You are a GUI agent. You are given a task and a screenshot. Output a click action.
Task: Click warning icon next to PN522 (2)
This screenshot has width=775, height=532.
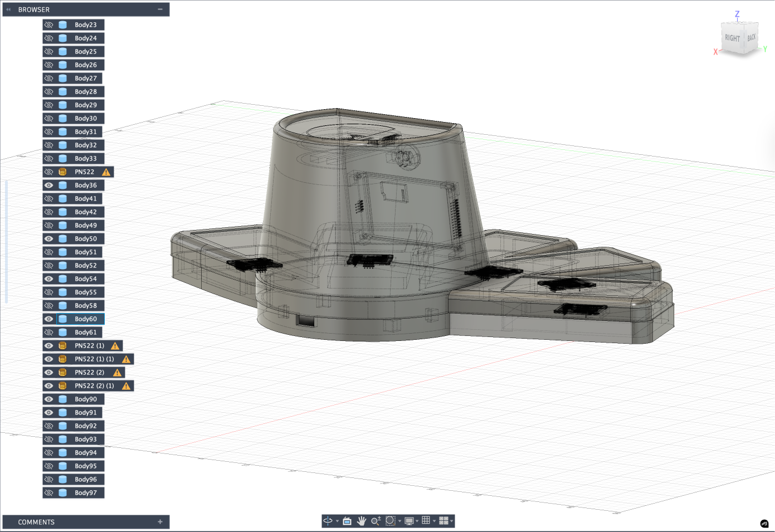pos(118,373)
